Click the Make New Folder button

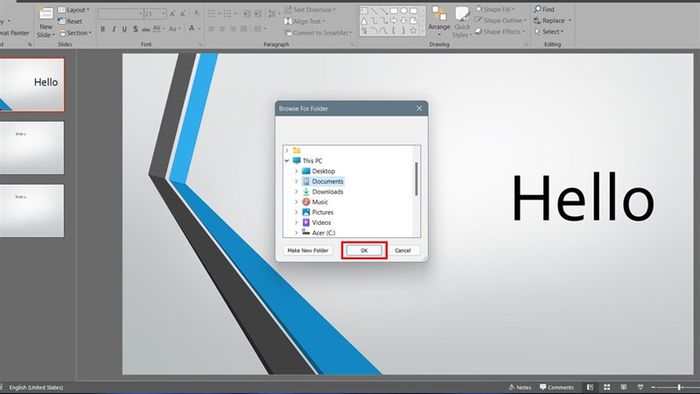point(308,250)
